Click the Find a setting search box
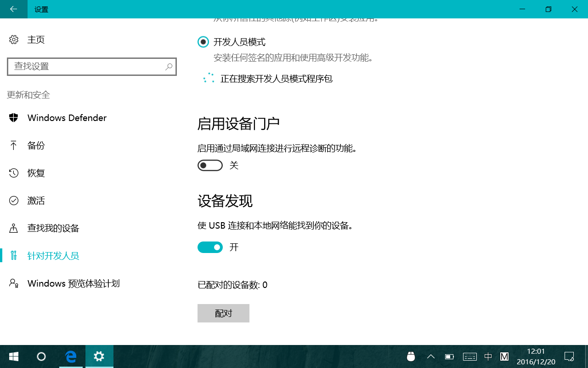This screenshot has height=368, width=588. pos(87,67)
